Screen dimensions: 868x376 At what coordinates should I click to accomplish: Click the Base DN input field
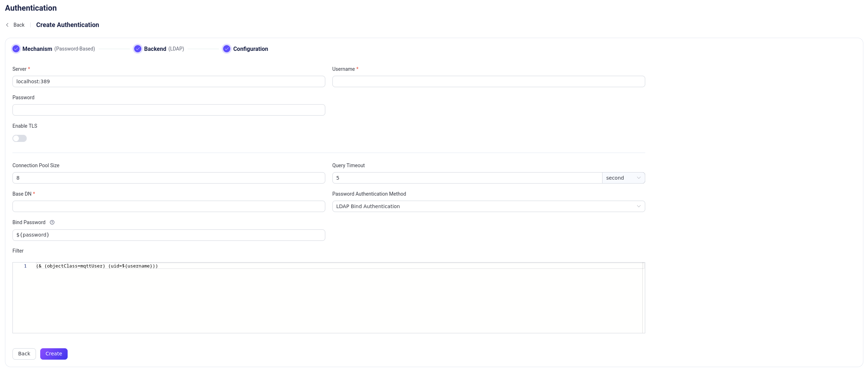[x=169, y=206]
